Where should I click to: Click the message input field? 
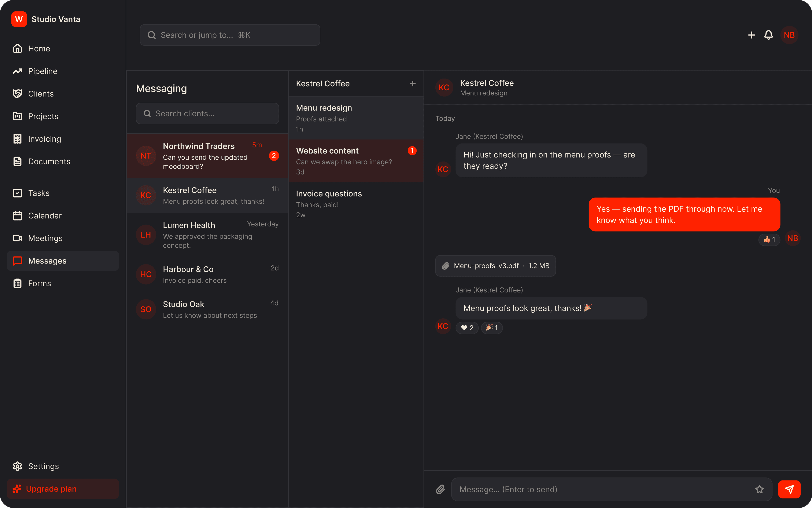(x=611, y=489)
